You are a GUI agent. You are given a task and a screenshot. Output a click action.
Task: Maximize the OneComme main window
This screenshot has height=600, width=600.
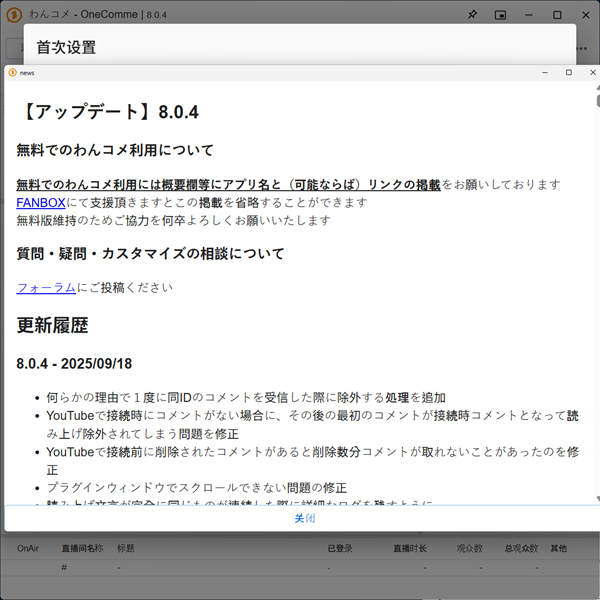[x=557, y=15]
